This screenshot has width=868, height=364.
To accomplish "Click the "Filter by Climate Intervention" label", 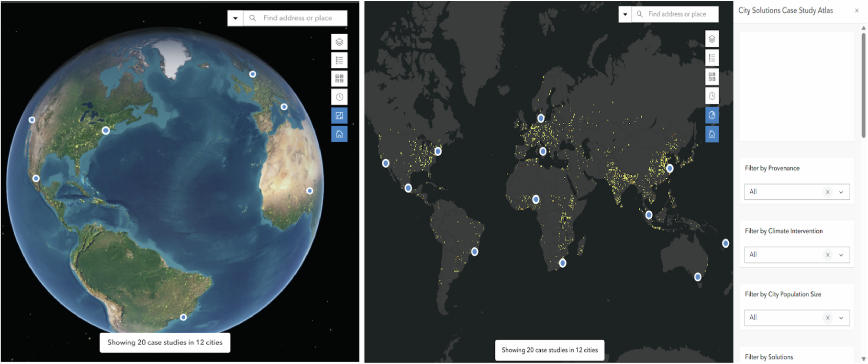I will point(784,231).
